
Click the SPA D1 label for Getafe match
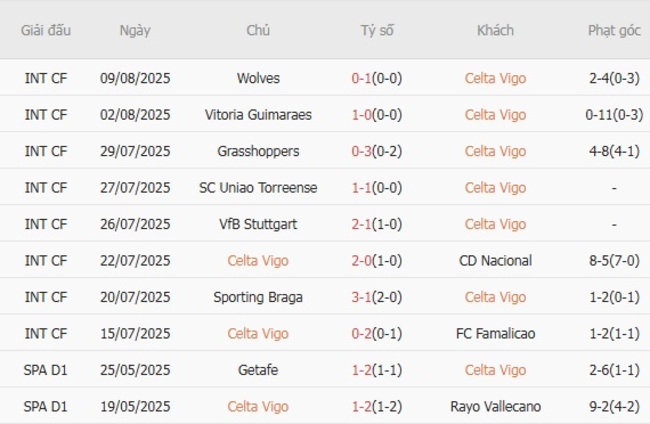46,370
